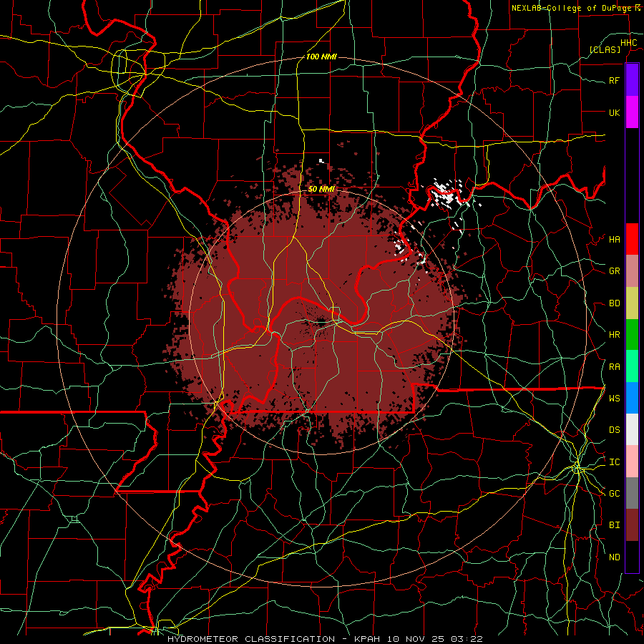Click the 50 NMI range ring label
644x644 pixels.
pyautogui.click(x=321, y=189)
